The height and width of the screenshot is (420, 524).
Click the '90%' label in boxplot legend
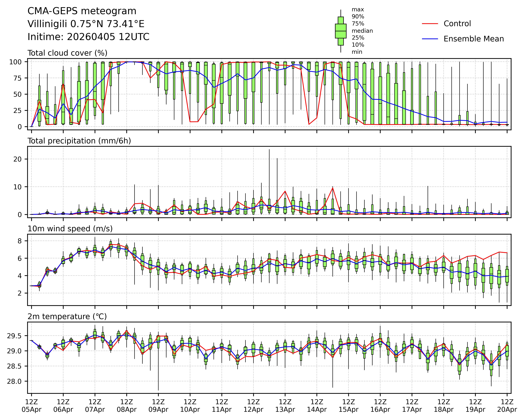tap(358, 17)
